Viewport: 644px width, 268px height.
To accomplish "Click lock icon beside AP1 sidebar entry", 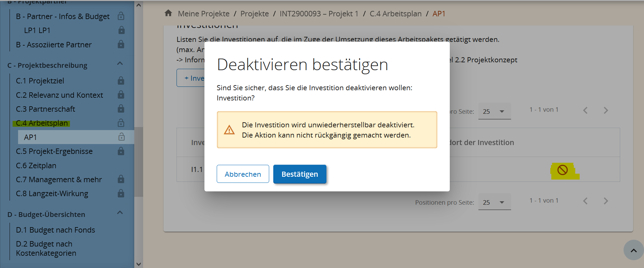I will (x=121, y=137).
